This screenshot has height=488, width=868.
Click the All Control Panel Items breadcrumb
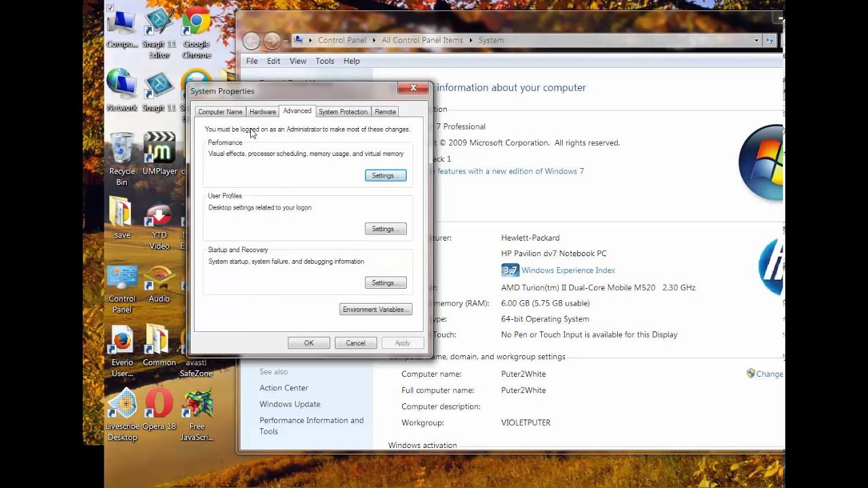click(x=422, y=40)
